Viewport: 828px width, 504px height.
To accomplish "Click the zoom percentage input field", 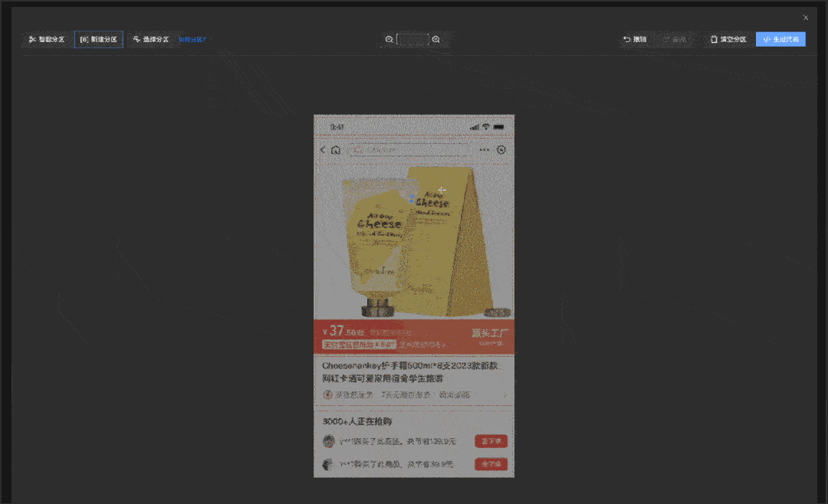I will click(412, 40).
